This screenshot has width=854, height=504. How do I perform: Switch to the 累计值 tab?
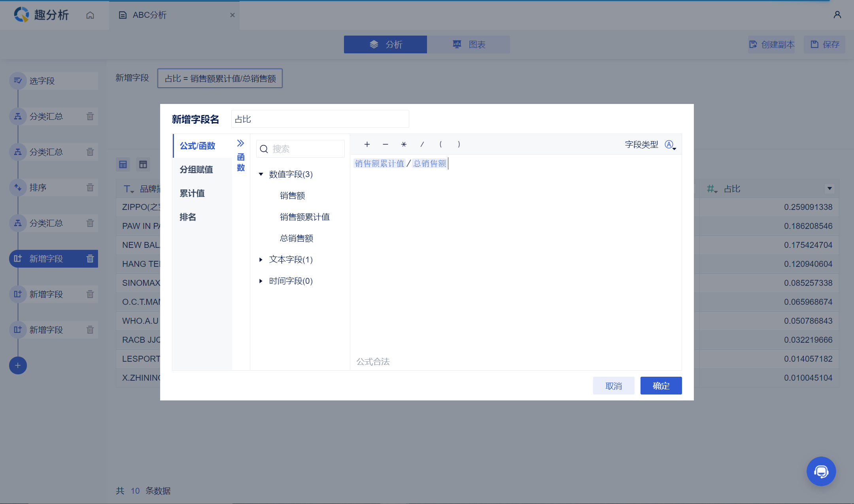click(192, 193)
